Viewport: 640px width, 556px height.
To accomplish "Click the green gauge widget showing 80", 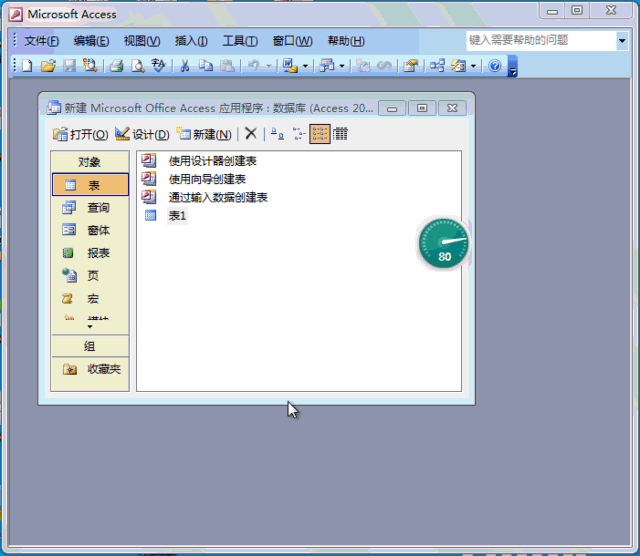I will click(444, 244).
